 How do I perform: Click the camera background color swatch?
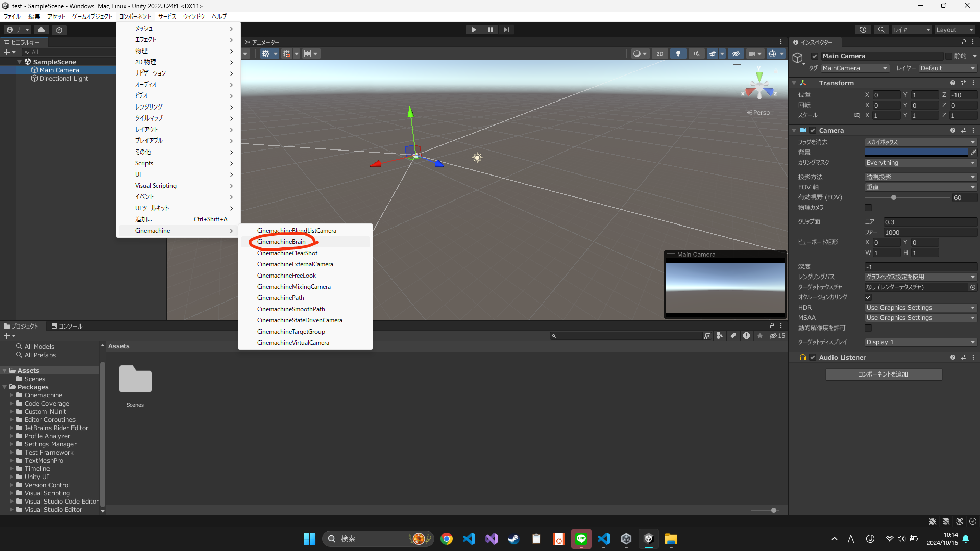(916, 153)
